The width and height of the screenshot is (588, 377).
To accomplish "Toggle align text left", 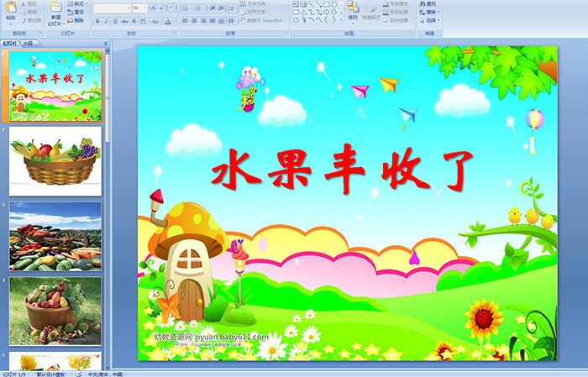I will (186, 21).
